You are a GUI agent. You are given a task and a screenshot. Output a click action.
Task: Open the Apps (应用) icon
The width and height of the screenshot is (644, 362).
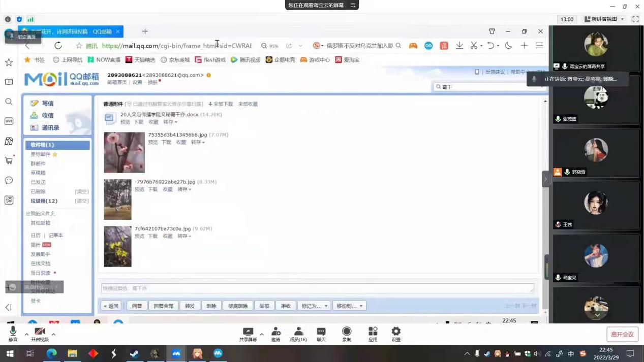pos(373,334)
